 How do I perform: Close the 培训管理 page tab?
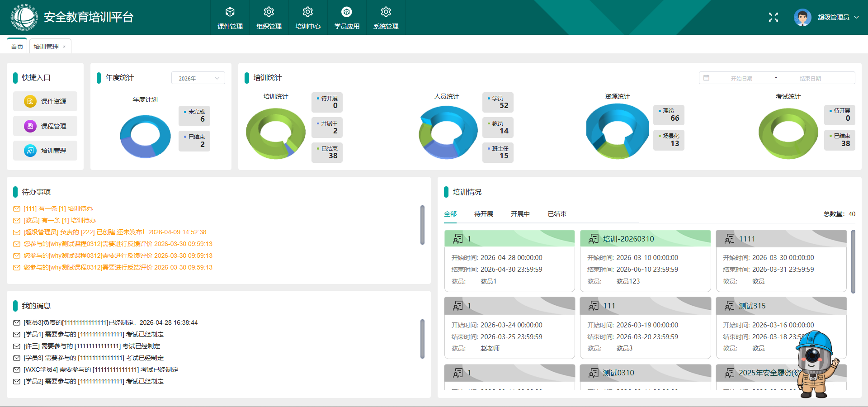64,47
